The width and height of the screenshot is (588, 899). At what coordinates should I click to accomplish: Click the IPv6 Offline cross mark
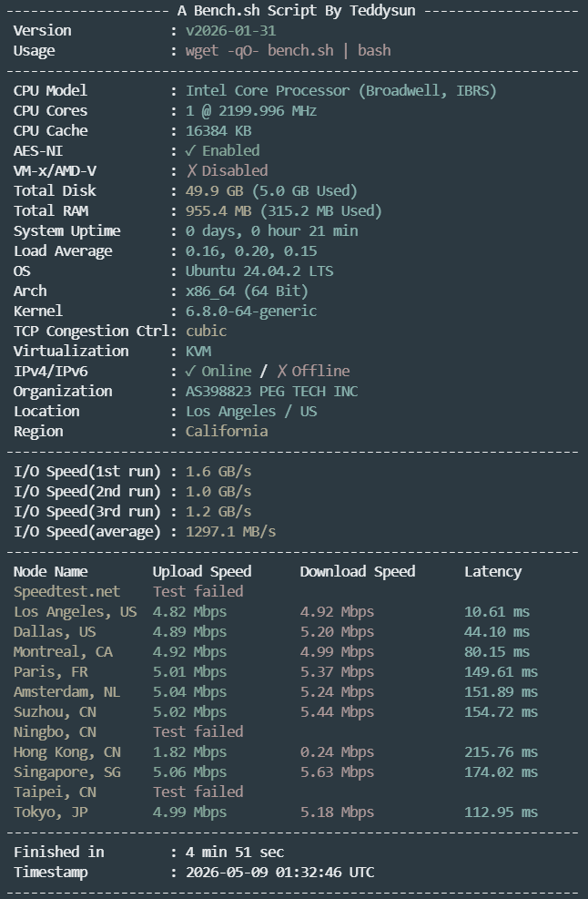coord(282,372)
